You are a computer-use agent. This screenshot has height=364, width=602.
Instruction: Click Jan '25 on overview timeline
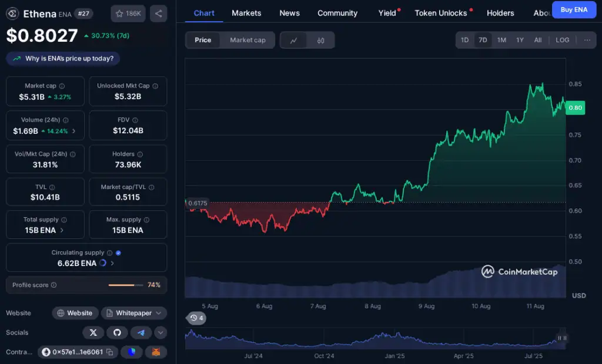click(x=394, y=356)
